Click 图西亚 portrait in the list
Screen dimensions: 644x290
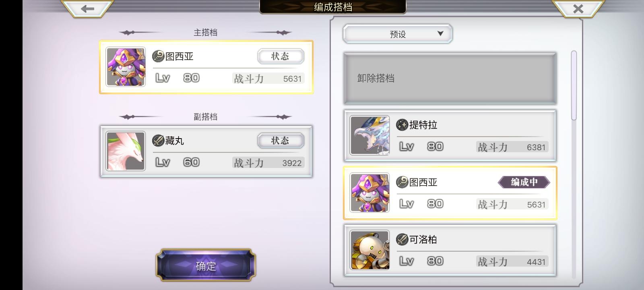pos(369,193)
